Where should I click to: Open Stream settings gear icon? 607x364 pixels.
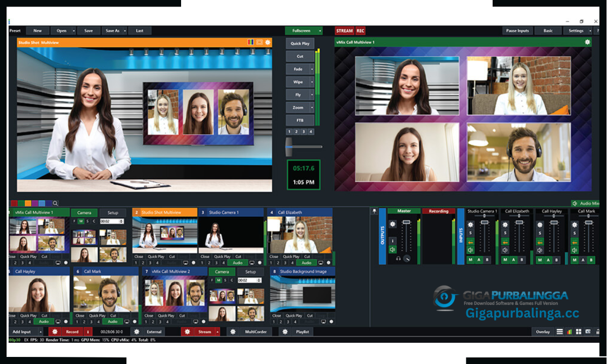[187, 332]
